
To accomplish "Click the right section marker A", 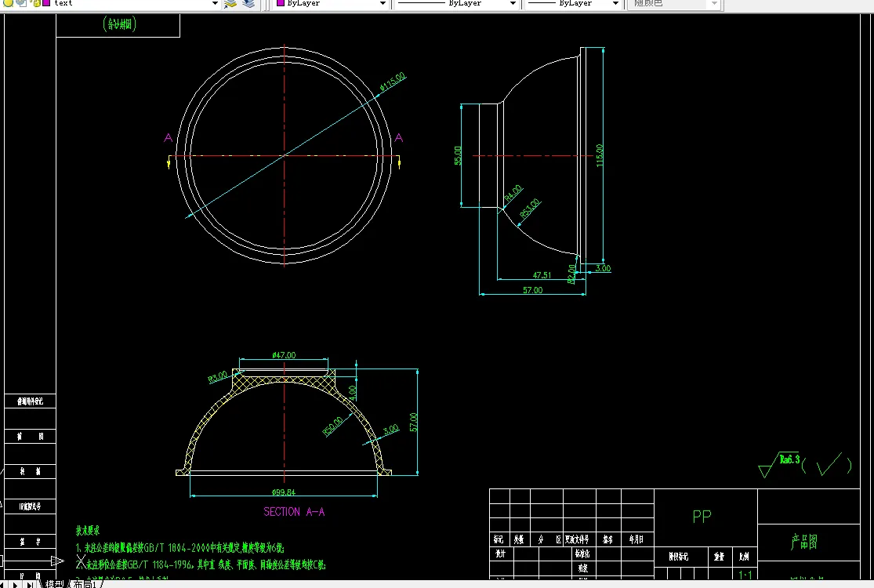I will tap(398, 137).
